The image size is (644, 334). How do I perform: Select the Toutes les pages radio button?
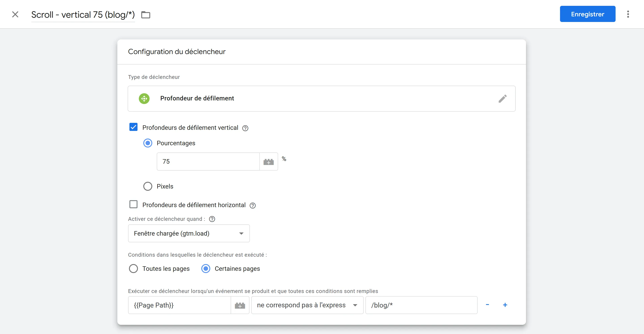133,269
